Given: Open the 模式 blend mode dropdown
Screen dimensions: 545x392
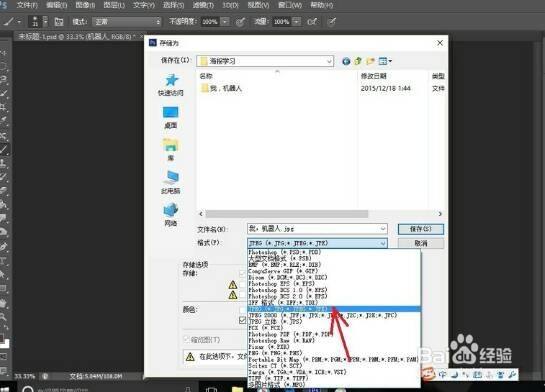Looking at the screenshot, I should (x=127, y=22).
